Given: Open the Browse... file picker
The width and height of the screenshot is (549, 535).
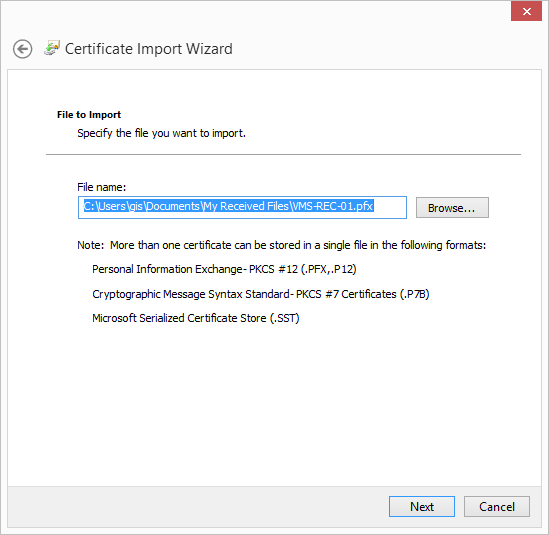Looking at the screenshot, I should [x=452, y=208].
